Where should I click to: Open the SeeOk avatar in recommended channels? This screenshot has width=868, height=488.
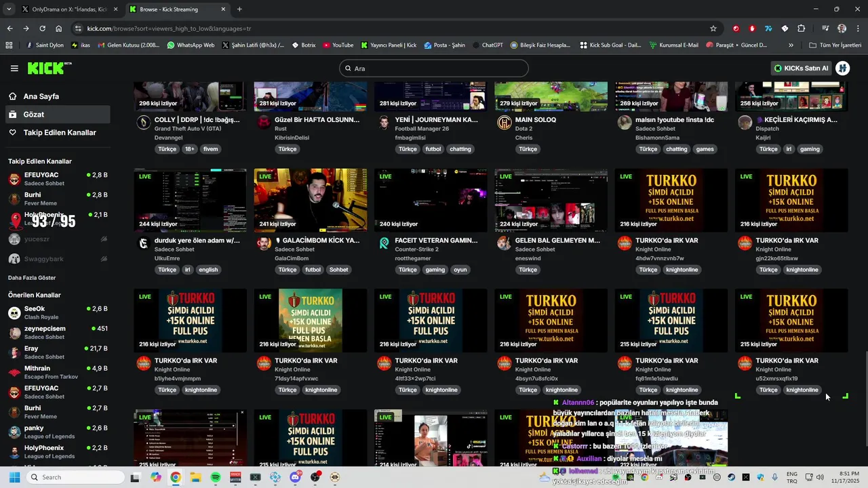coord(14,312)
